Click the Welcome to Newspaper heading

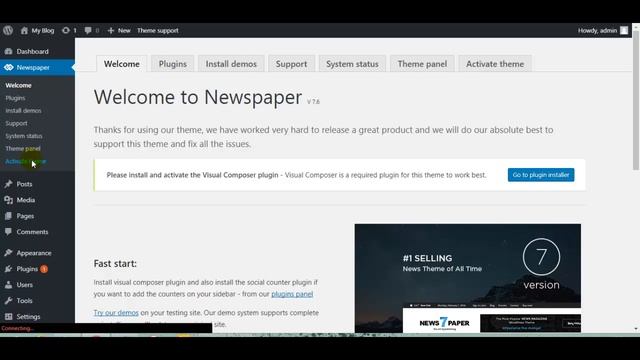pyautogui.click(x=198, y=97)
